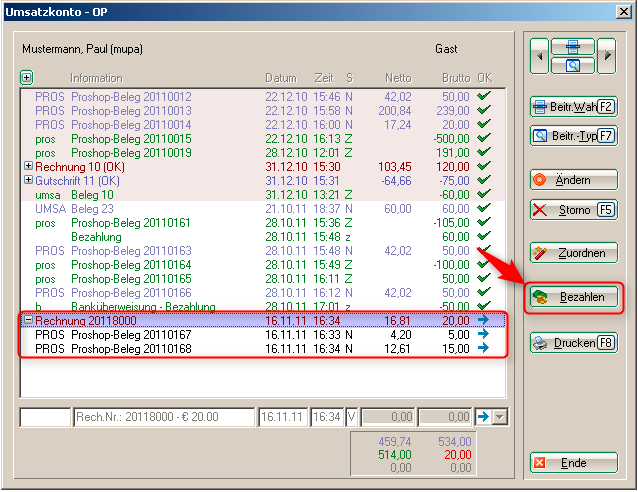Expand all entries via header plus icon
This screenshot has height=492, width=638.
click(x=27, y=77)
